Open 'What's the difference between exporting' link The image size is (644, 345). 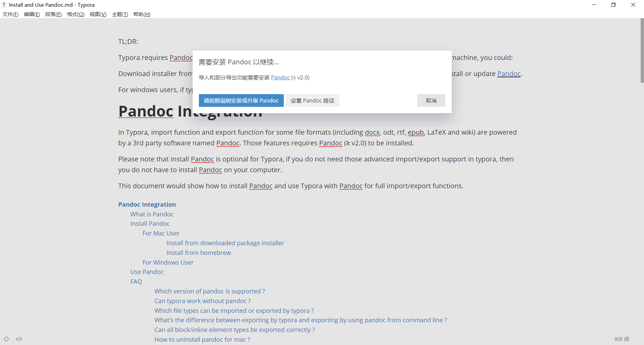(301, 320)
